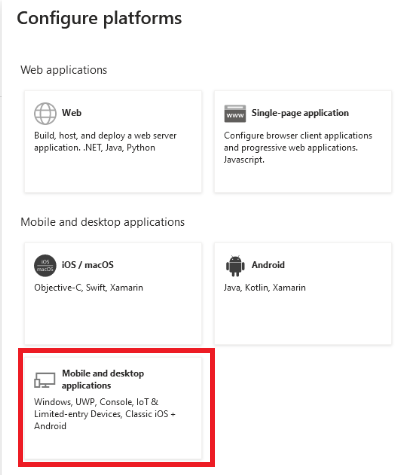Click the bold Mobile and desktop applications title

[103, 379]
